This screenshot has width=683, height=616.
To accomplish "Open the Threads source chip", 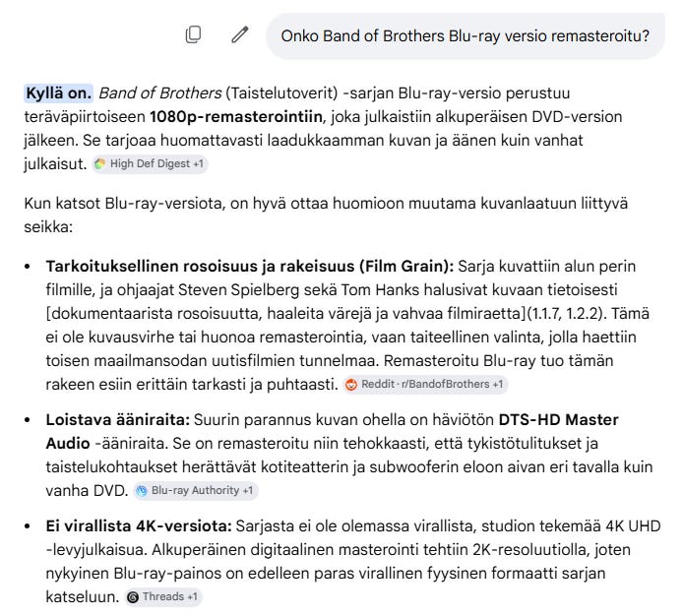I will point(163,597).
